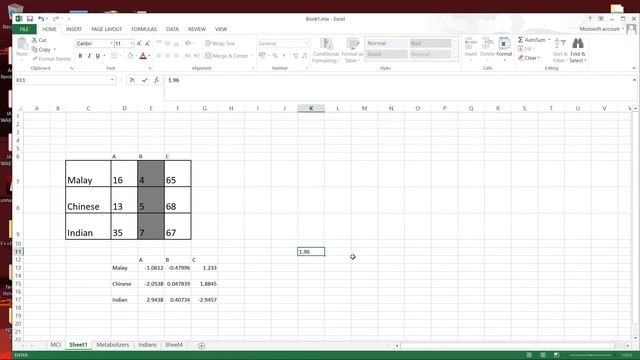Switch to Normal view in status bar

pos(529,355)
